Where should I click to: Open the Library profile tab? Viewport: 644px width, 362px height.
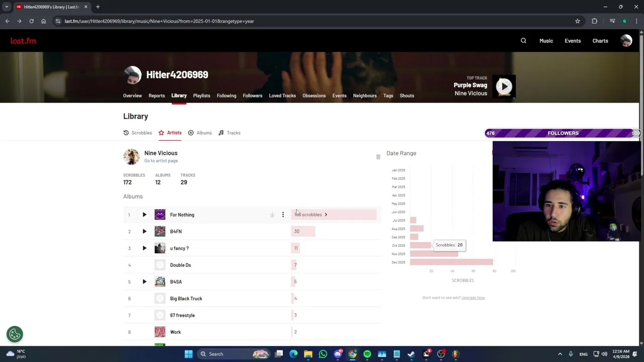(179, 96)
